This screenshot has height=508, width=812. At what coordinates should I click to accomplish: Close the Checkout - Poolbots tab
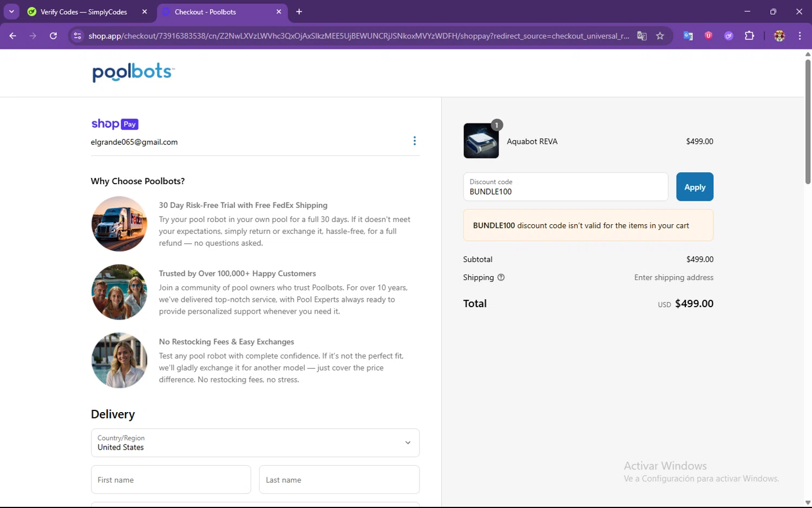(x=279, y=12)
